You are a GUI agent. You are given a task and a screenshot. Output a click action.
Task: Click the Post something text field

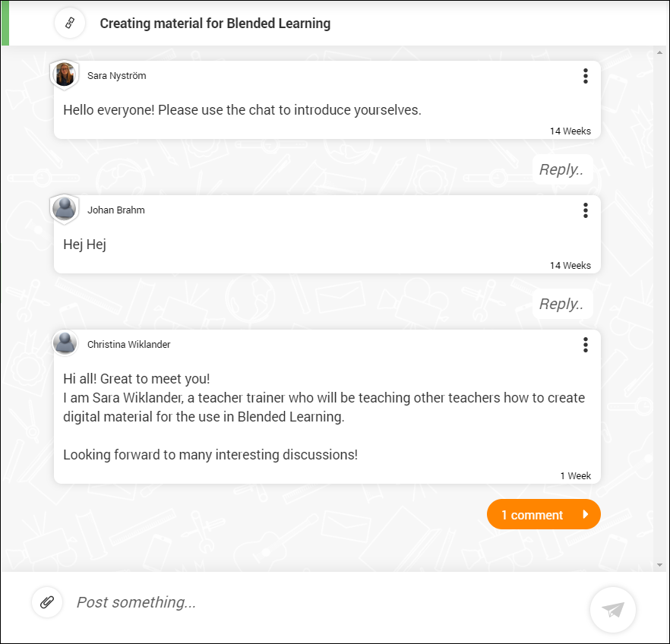point(228,602)
